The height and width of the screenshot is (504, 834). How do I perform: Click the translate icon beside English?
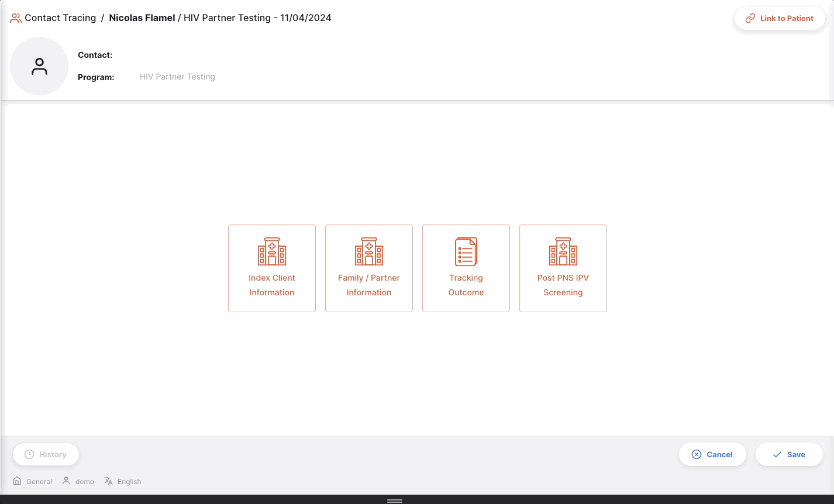pos(108,481)
